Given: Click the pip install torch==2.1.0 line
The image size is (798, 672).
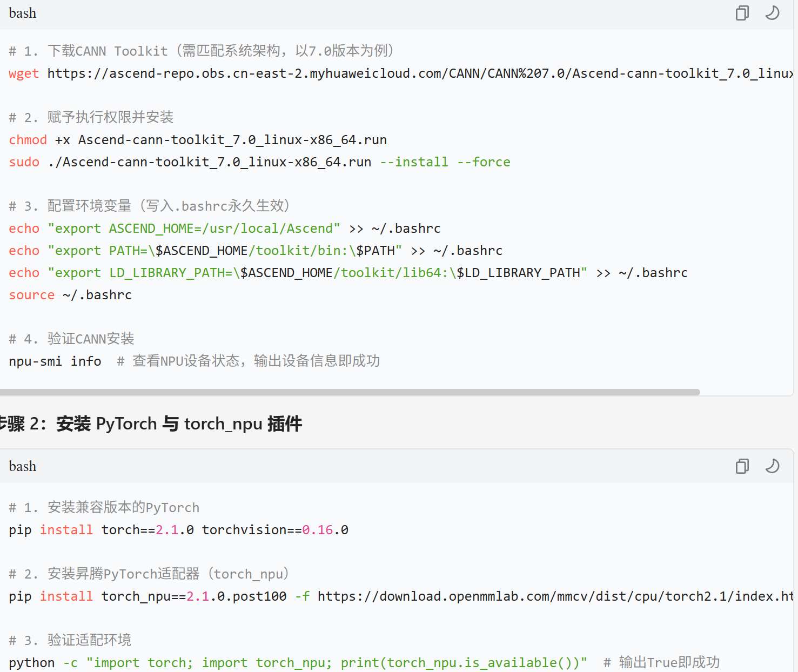Looking at the screenshot, I should coord(179,530).
